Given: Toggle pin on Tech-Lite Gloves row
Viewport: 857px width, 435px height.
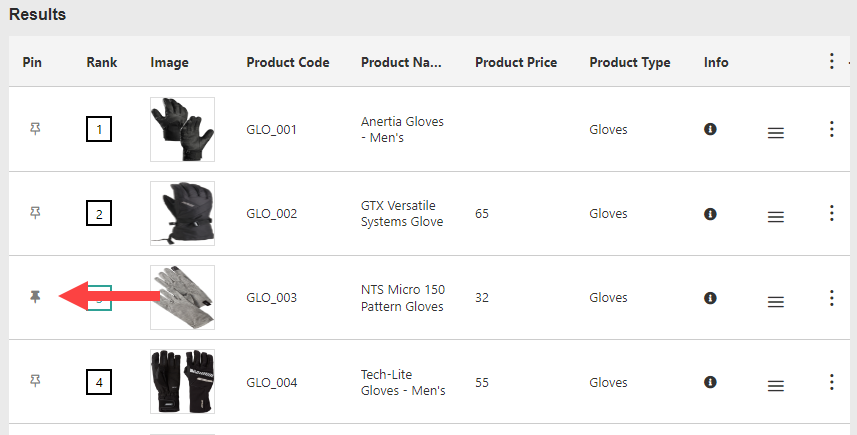Looking at the screenshot, I should point(35,380).
